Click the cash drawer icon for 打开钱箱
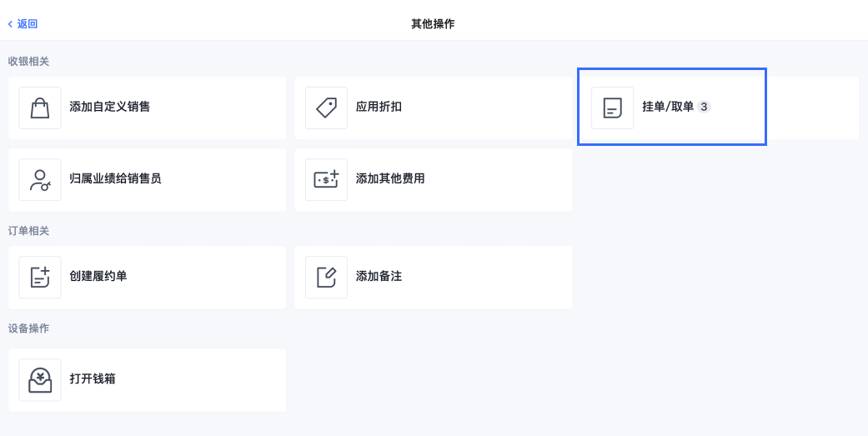 [40, 380]
